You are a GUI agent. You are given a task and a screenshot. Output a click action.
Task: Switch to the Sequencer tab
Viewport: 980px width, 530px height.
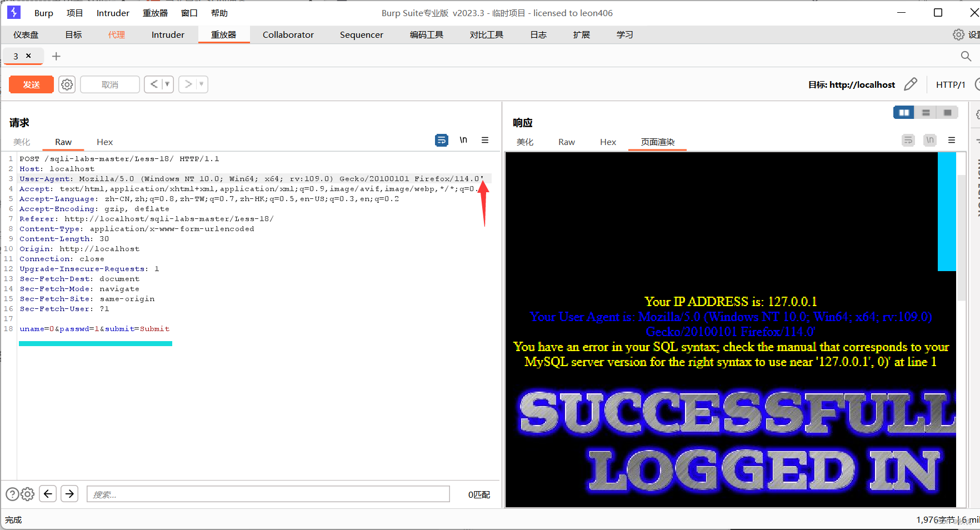[x=362, y=34]
